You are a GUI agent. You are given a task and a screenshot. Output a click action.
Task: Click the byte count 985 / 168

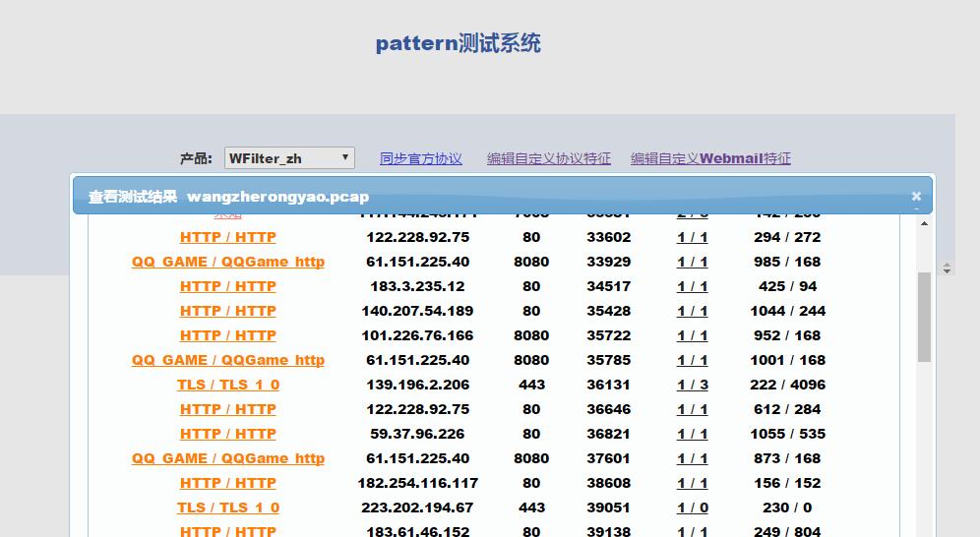[787, 262]
